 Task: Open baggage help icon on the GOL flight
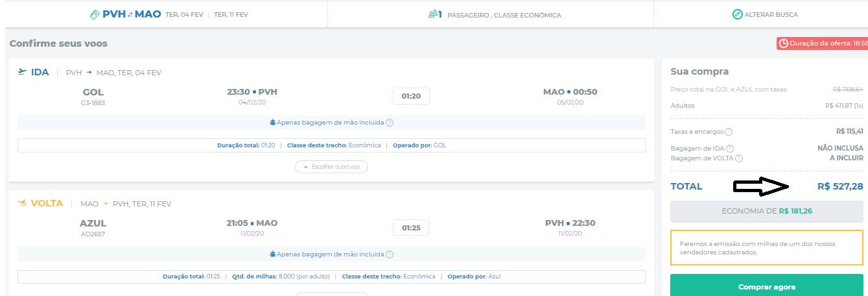[390, 123]
